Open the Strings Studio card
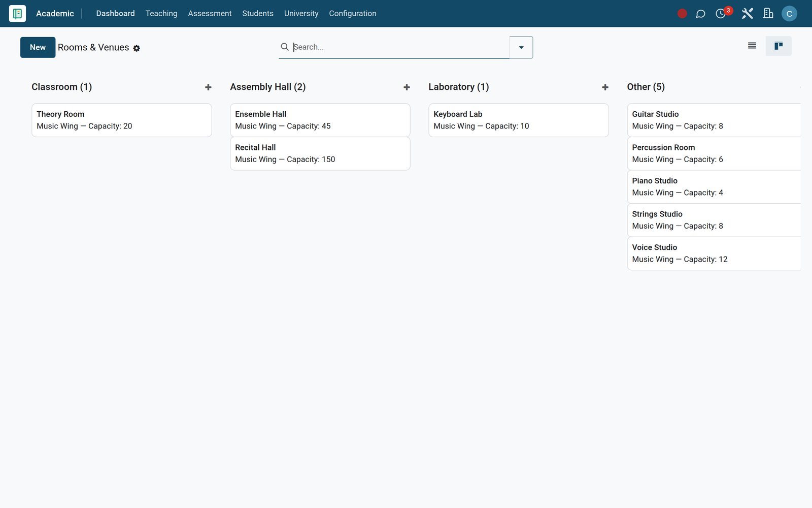This screenshot has width=812, height=508. tap(714, 220)
